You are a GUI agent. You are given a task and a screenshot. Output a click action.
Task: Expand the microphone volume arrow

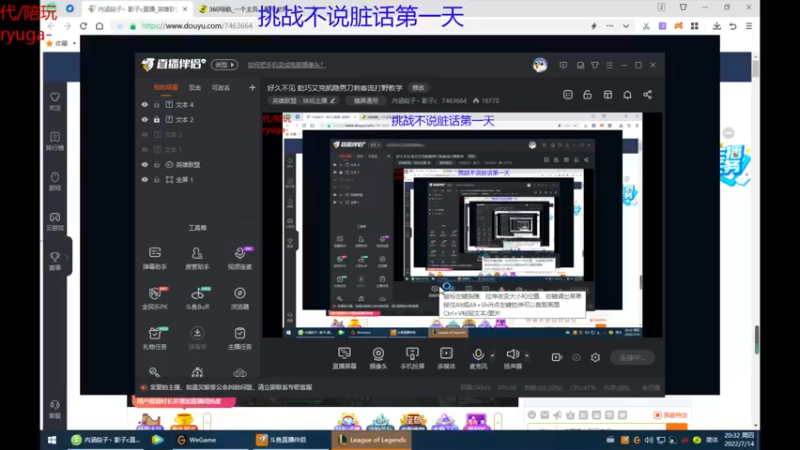tap(492, 355)
